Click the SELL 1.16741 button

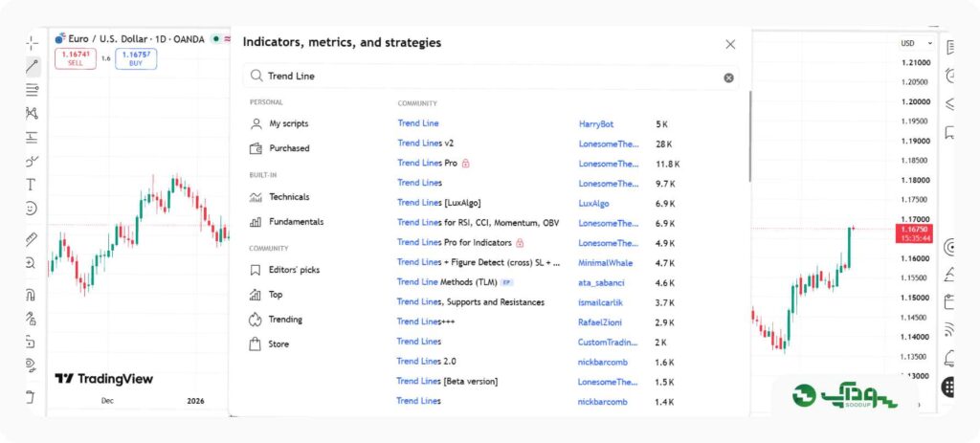point(76,58)
